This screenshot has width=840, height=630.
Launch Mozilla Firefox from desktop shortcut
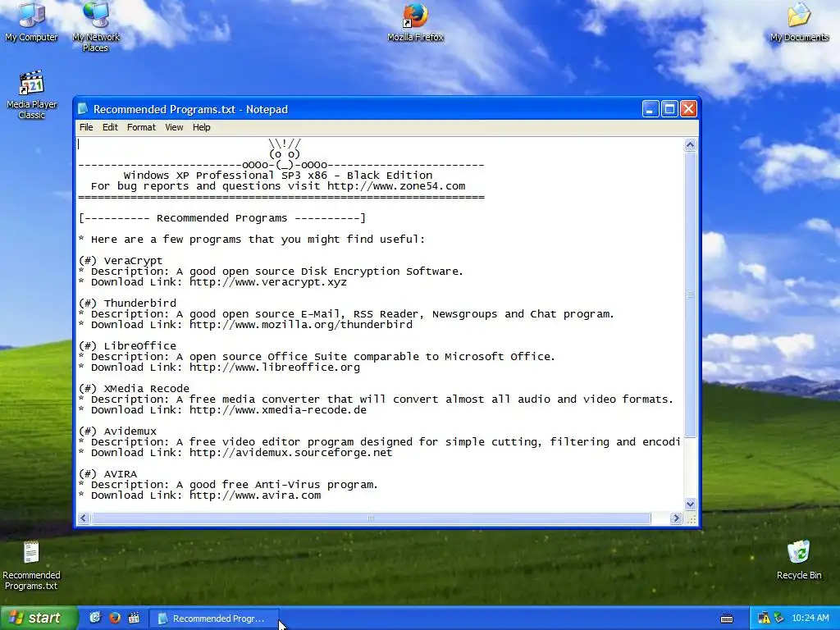(x=415, y=22)
